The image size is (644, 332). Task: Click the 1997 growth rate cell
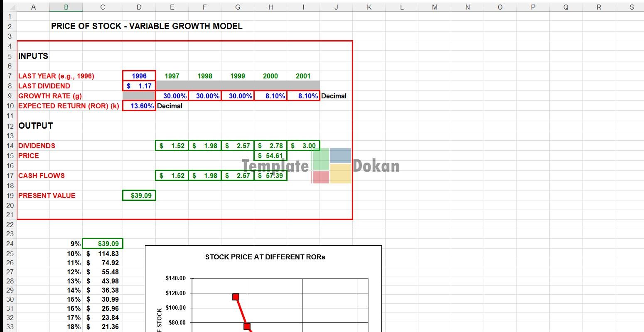pyautogui.click(x=172, y=96)
